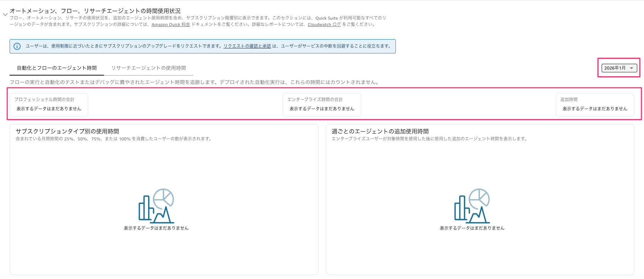Click 表示するデータはまだありません in the right chart
This screenshot has height=279, width=644.
tap(472, 228)
